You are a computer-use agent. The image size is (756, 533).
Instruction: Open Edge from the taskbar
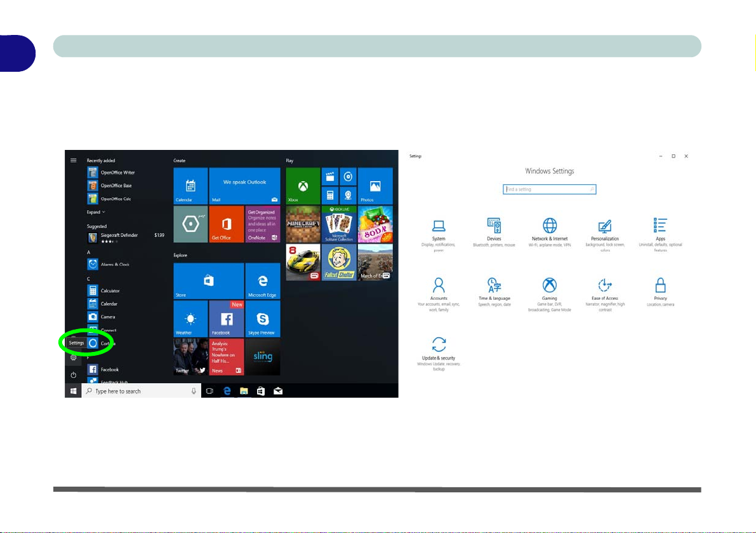(227, 391)
